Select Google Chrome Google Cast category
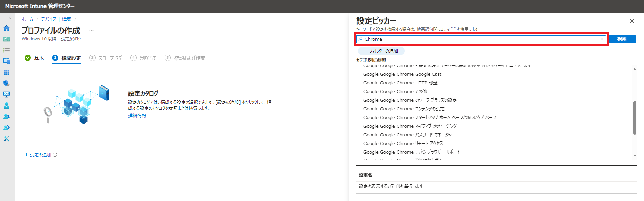644x201 pixels. pos(402,74)
